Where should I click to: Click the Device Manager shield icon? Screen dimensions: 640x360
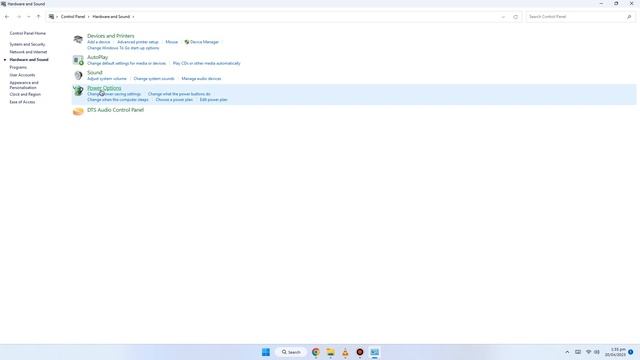(187, 42)
